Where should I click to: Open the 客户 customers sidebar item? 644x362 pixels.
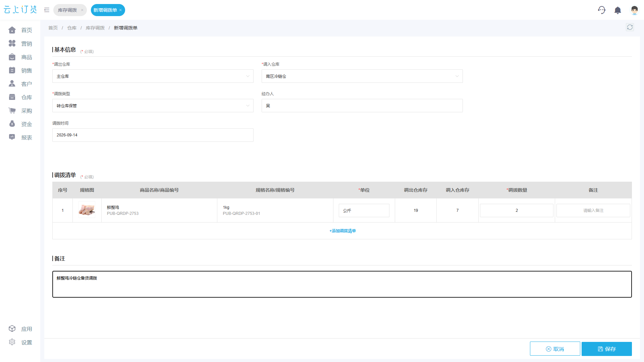coord(20,84)
